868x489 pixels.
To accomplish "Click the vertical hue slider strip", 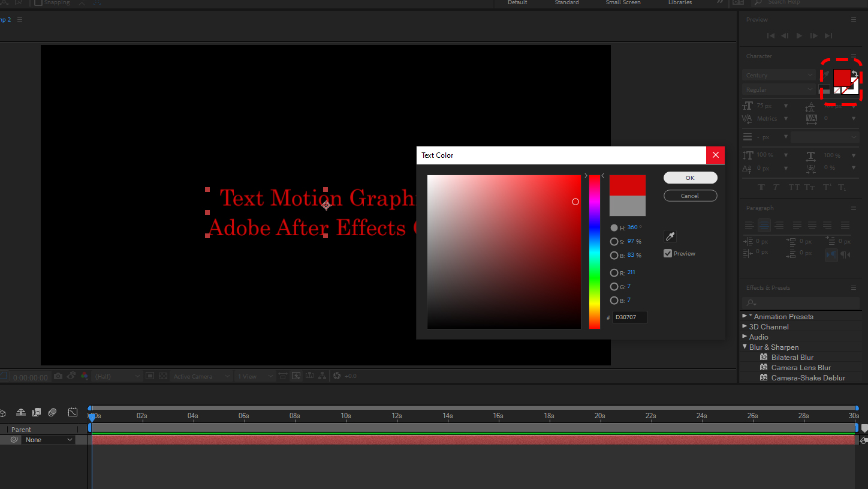I will (594, 252).
